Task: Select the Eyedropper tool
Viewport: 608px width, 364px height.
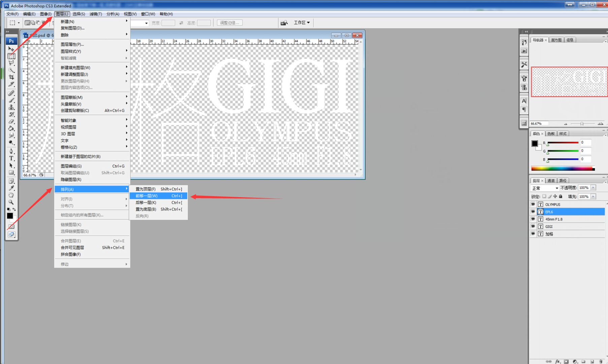Action: (11, 188)
